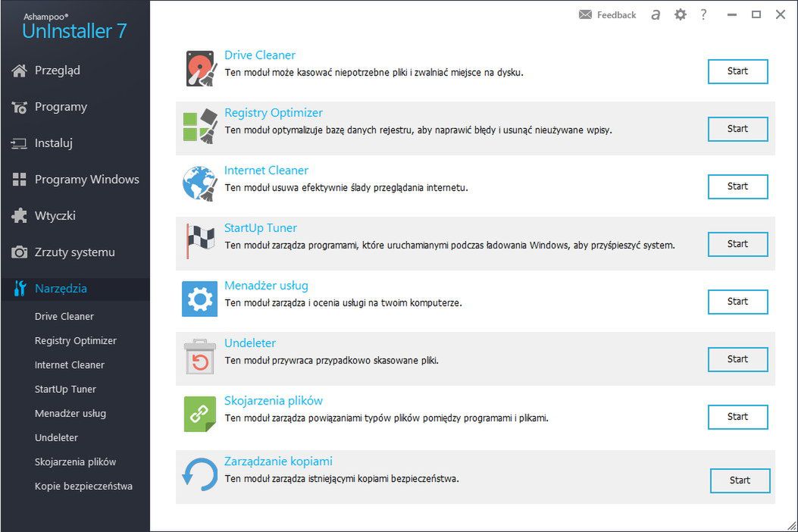Start the Skojarzenia plików module
This screenshot has width=798, height=532.
737,417
